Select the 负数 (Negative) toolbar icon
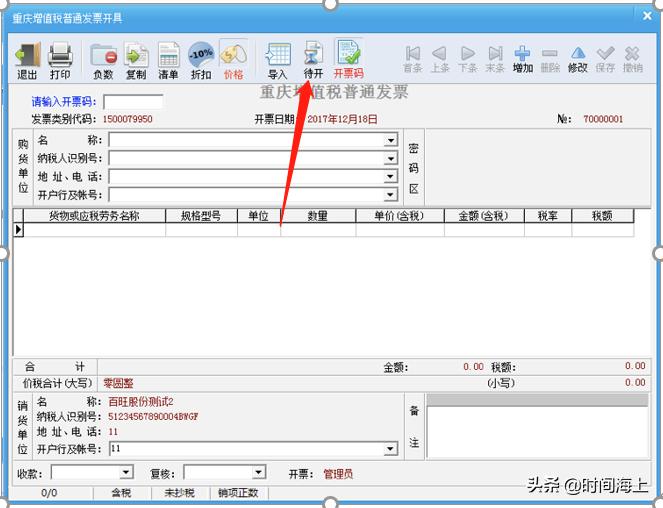Image resolution: width=663 pixels, height=508 pixels. pyautogui.click(x=103, y=60)
